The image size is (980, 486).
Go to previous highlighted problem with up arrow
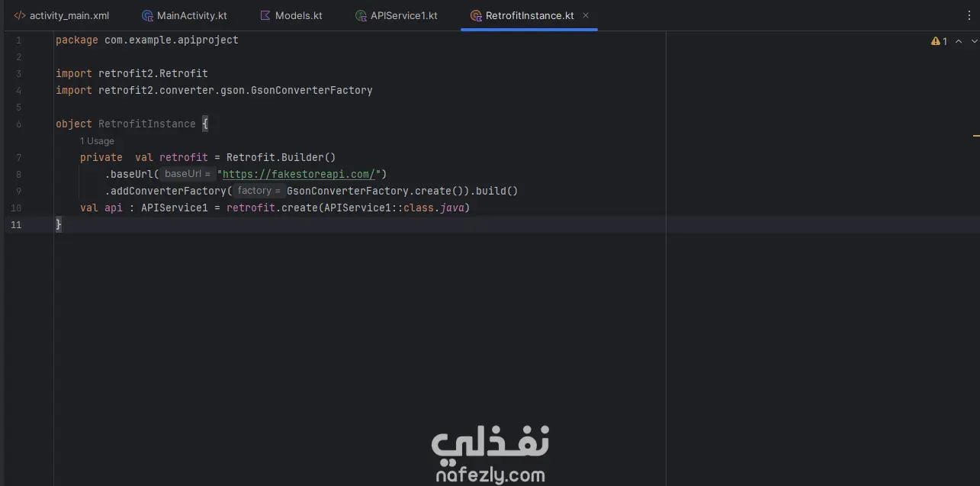coord(959,41)
